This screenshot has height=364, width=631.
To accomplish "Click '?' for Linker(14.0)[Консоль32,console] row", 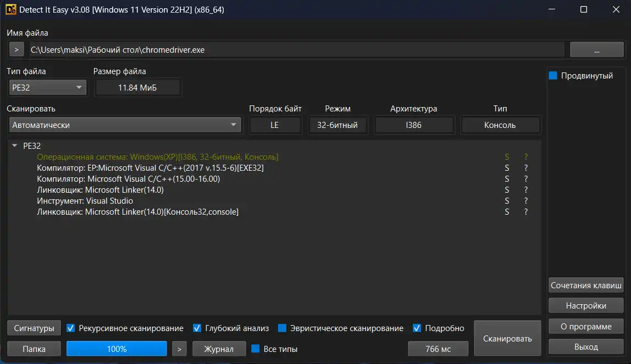I will coord(525,212).
